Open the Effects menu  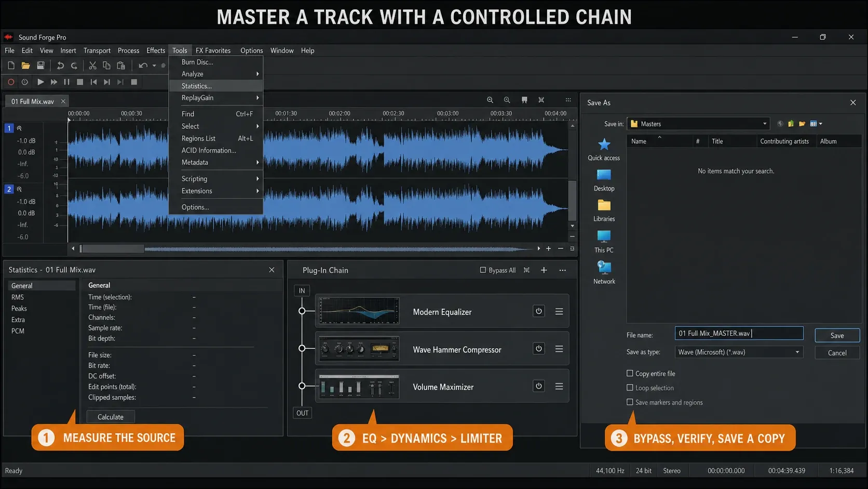pos(156,50)
